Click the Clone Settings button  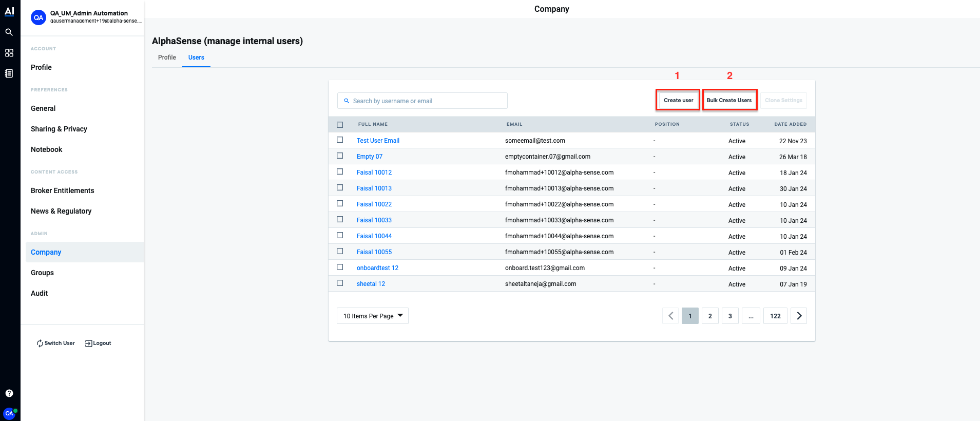click(783, 100)
